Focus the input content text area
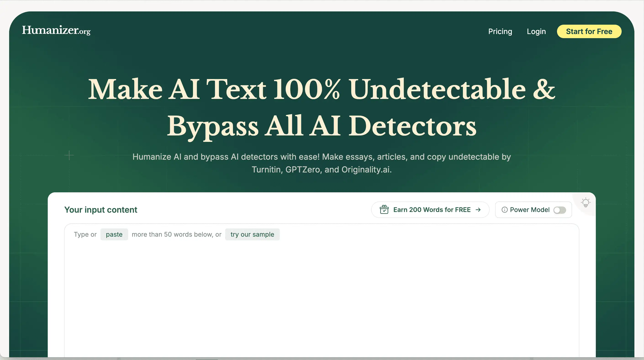This screenshot has height=360, width=644. 322,295
